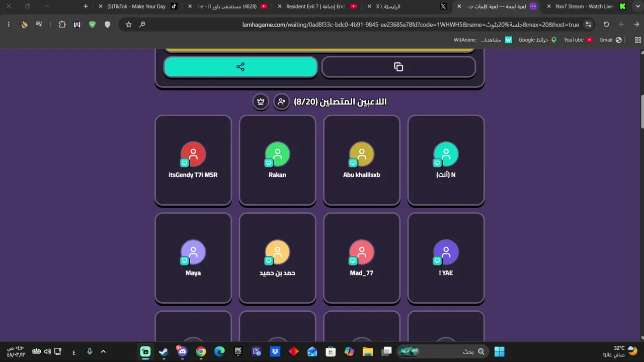Click the copy code button
This screenshot has width=644, height=362.
click(398, 67)
